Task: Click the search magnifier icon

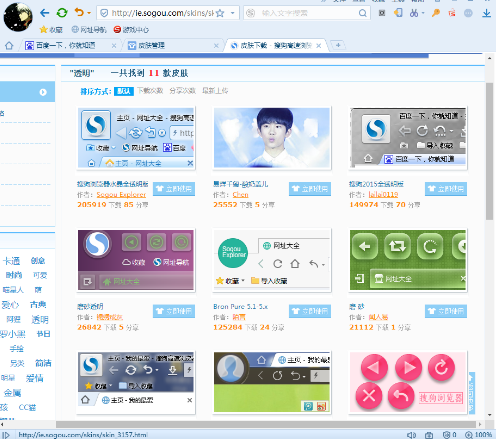Action: [x=362, y=13]
